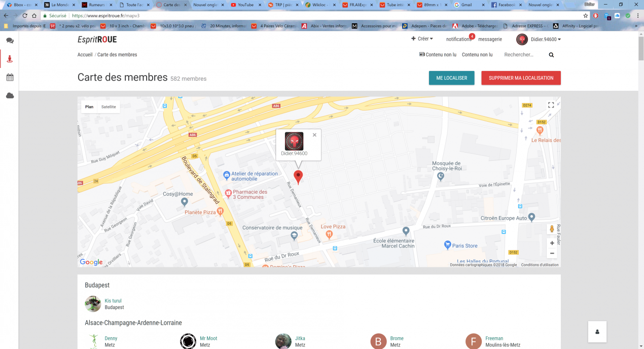This screenshot has height=349, width=644.
Task: Open the Importés depuis IE bookmarks folder
Action: click(x=25, y=26)
